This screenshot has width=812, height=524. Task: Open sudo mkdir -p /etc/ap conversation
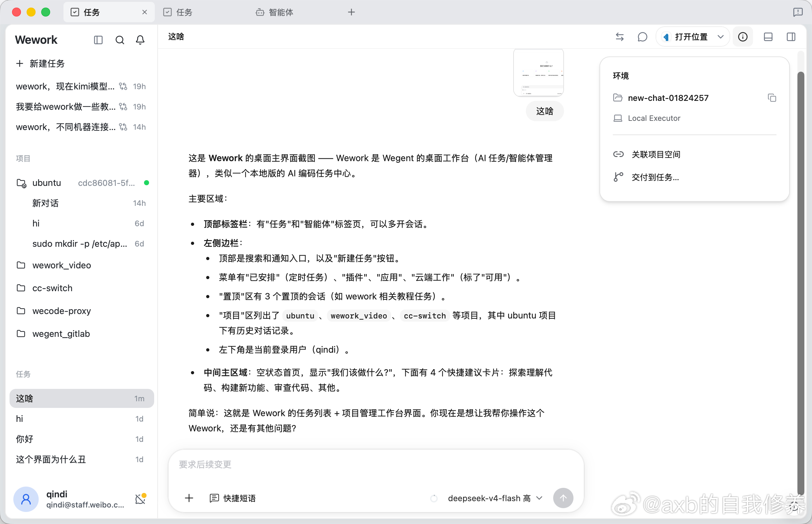[81, 244]
